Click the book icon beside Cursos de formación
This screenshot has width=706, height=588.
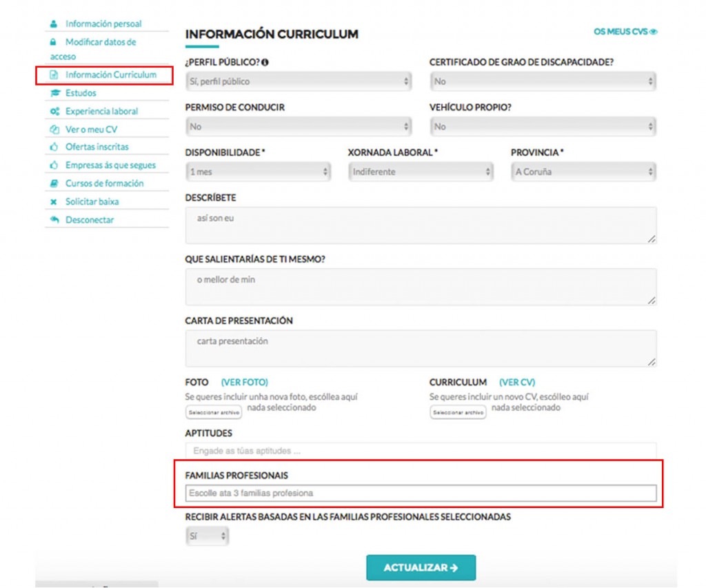(x=54, y=183)
